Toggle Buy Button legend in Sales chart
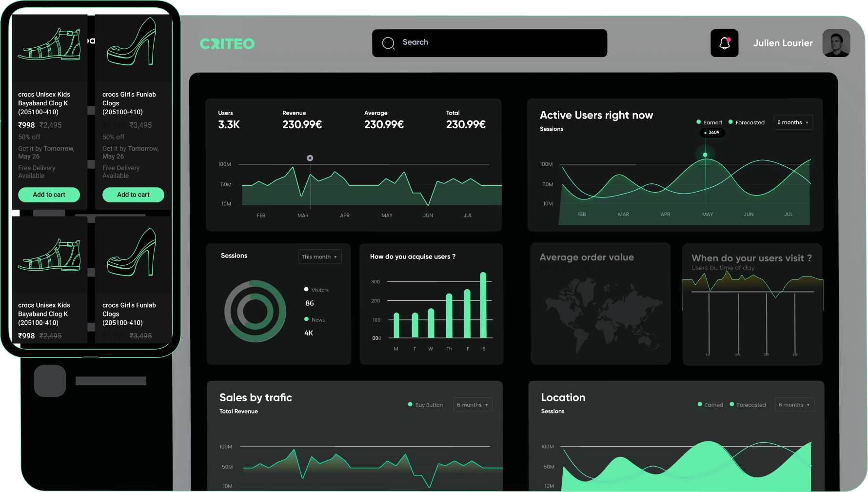 pyautogui.click(x=425, y=405)
